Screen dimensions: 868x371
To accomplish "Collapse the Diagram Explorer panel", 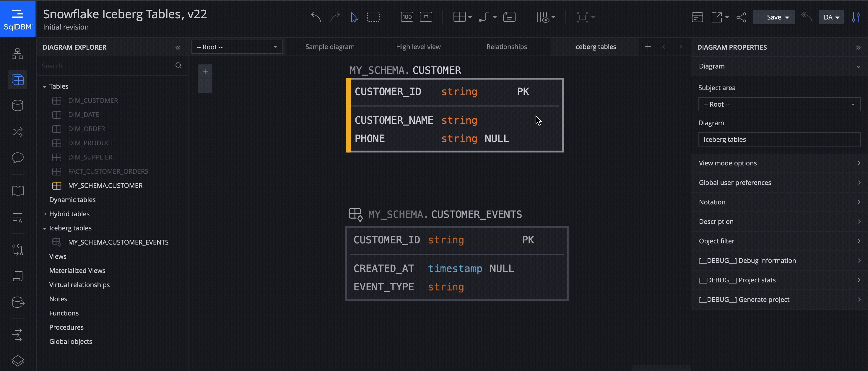I will pos(178,48).
